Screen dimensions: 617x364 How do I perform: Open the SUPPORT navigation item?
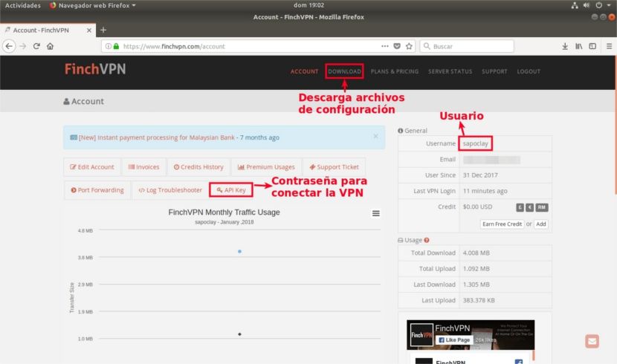pyautogui.click(x=494, y=71)
